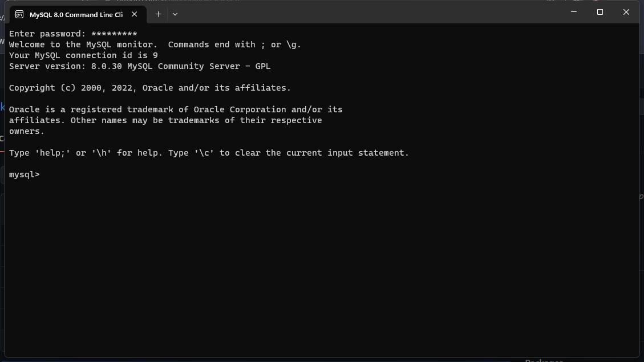
Task: Open a new tab with the plus icon
Action: 158,14
